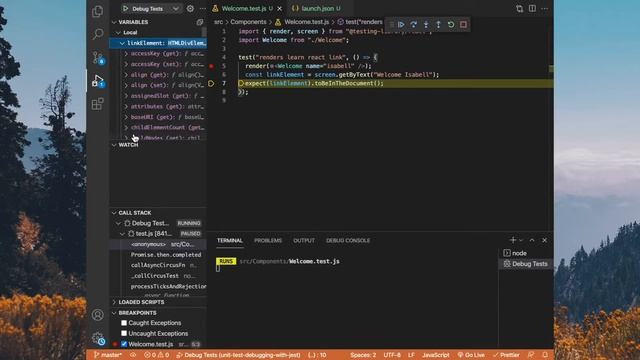Maximize the panel with the up chevron
This screenshot has height=360, width=640.
532,240
